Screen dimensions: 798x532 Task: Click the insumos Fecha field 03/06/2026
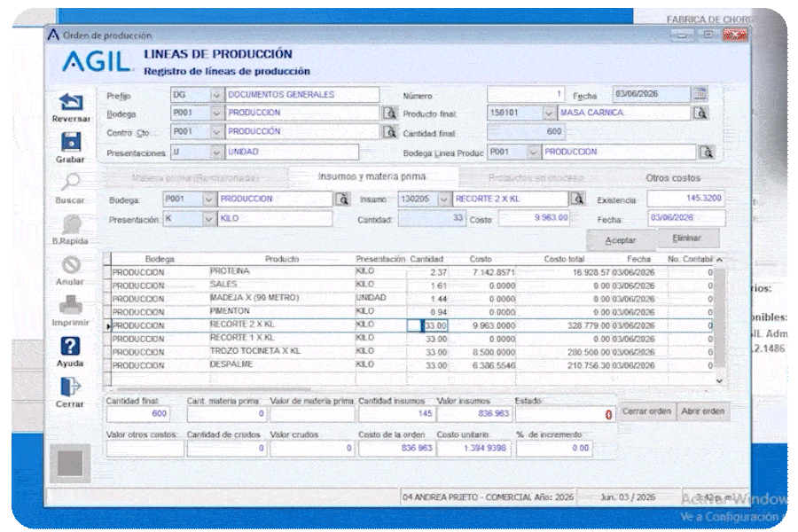(686, 218)
